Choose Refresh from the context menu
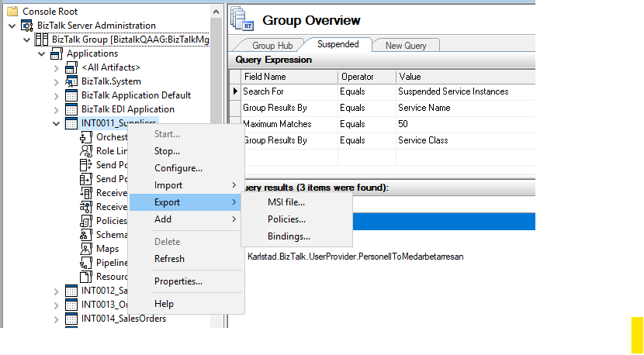The width and height of the screenshot is (644, 355). 186,259
